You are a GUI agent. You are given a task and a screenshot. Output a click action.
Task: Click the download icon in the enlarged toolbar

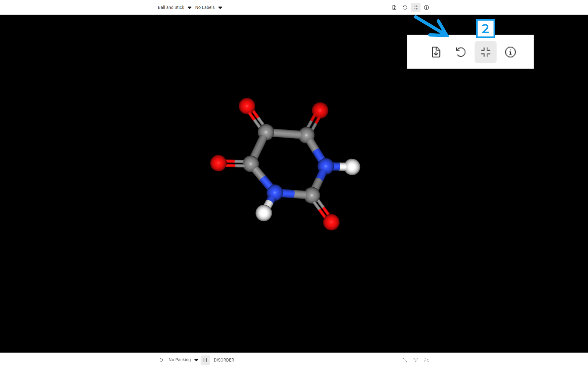point(436,52)
